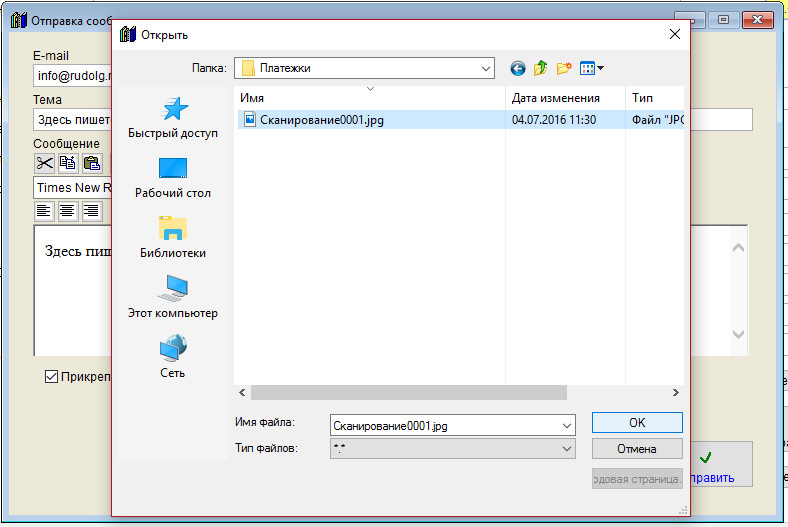Click the E-mail field in message window

point(73,75)
